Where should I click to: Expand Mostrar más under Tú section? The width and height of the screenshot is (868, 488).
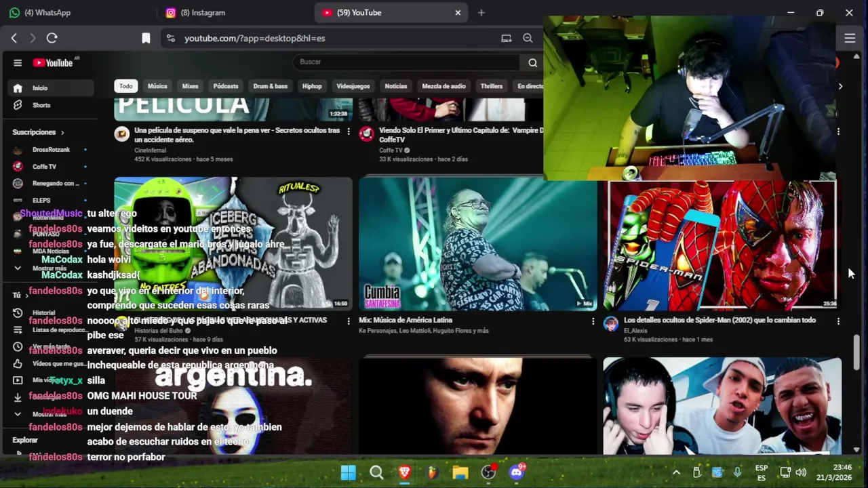coord(51,414)
